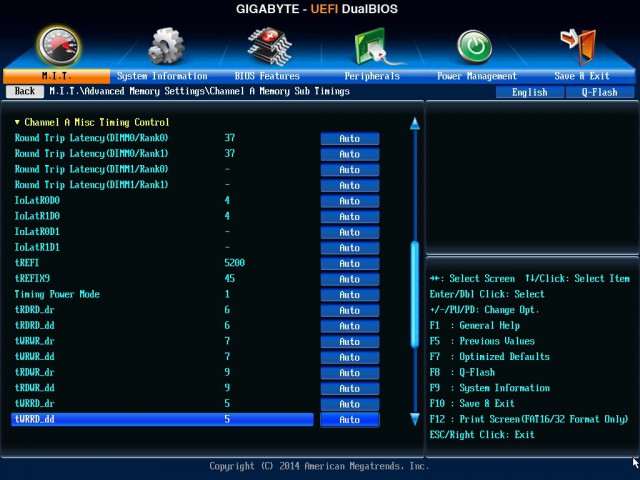Select the Round Trip Latency(DIMM0/Rank0) row label
The image size is (640, 480).
pos(91,138)
